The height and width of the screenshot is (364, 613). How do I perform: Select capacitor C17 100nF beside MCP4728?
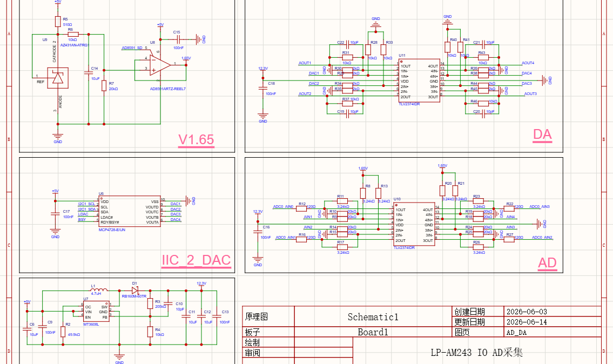(x=55, y=213)
